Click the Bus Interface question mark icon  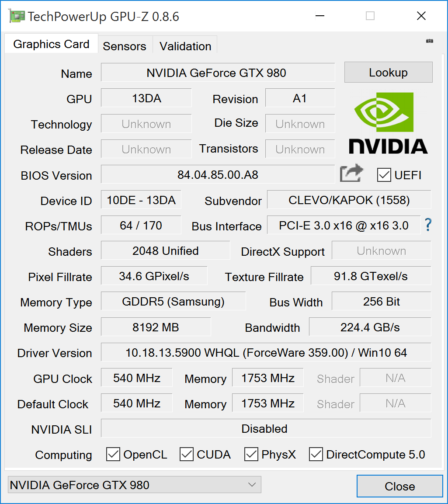point(428,225)
